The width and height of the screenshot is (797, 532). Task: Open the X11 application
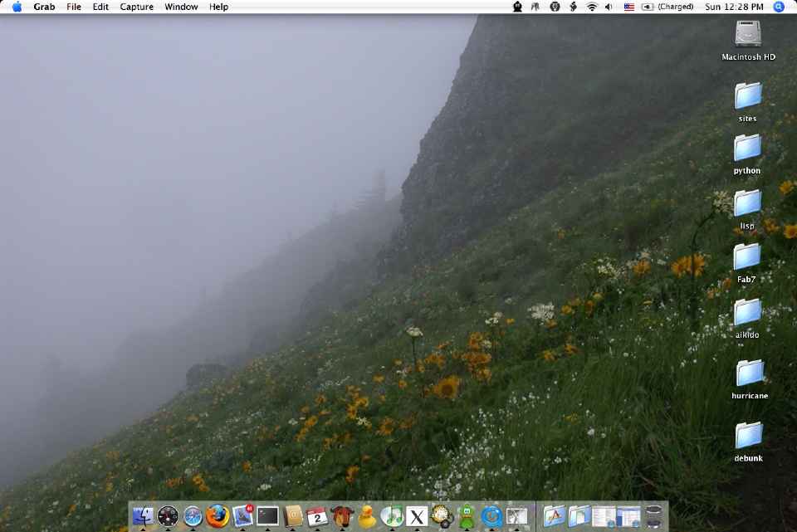(415, 516)
